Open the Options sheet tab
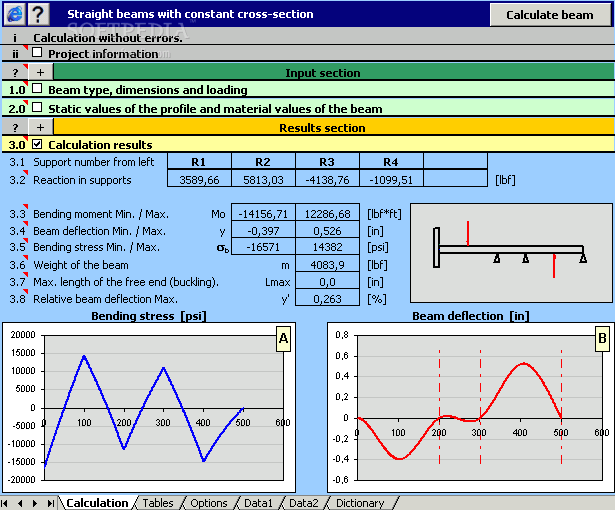This screenshot has width=615, height=510. click(x=209, y=503)
